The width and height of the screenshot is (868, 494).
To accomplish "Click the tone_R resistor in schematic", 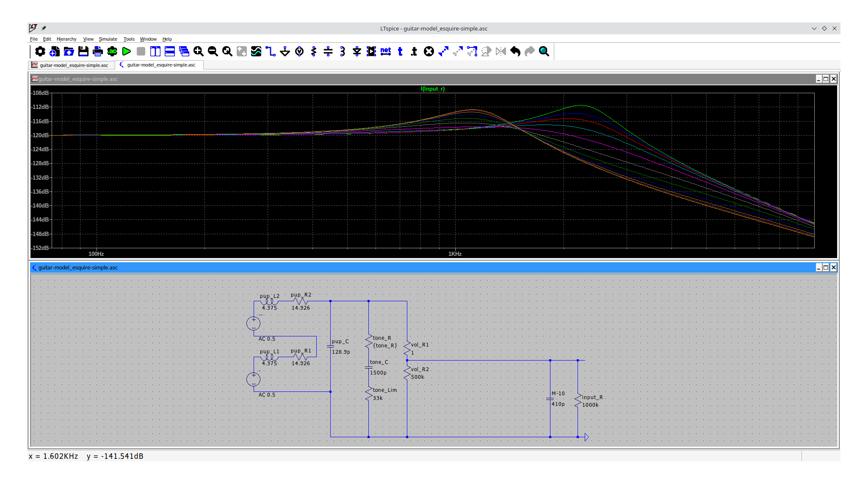I will (x=369, y=341).
